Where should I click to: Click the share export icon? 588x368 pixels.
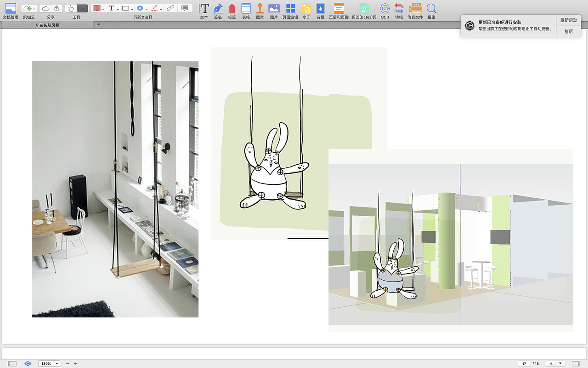pyautogui.click(x=57, y=8)
